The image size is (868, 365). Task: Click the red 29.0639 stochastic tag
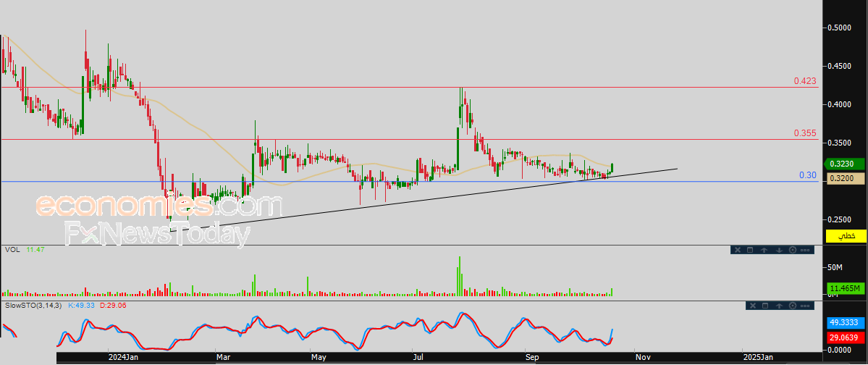click(846, 337)
